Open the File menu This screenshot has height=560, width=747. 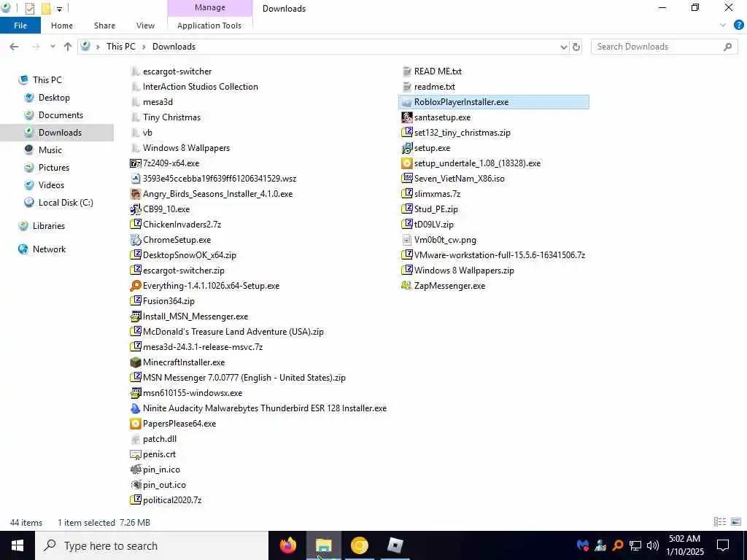[20, 26]
